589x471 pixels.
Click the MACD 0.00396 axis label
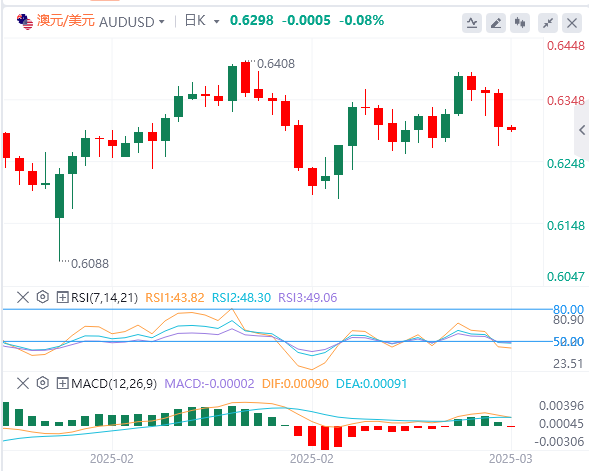click(562, 406)
